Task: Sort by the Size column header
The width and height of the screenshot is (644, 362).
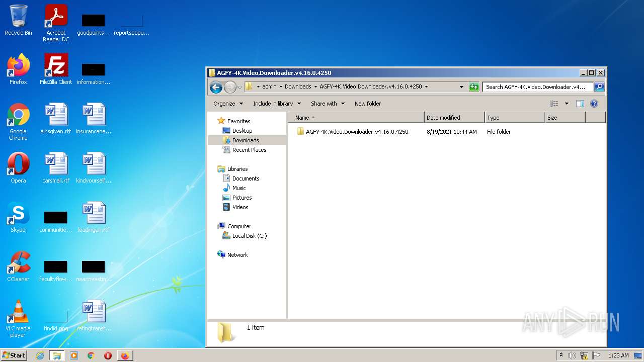Action: coord(565,118)
